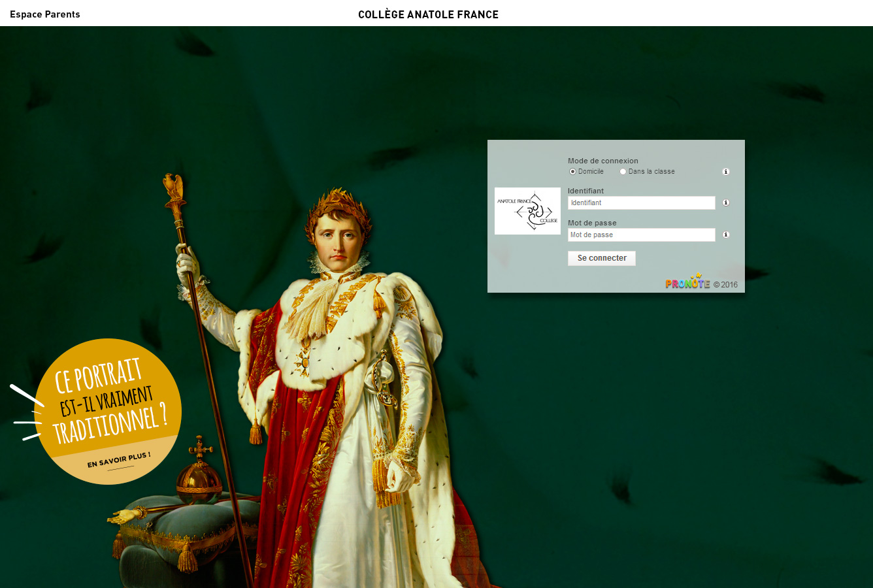Click the info icon beside Mode de connexion
The height and width of the screenshot is (588, 873).
[x=725, y=172]
